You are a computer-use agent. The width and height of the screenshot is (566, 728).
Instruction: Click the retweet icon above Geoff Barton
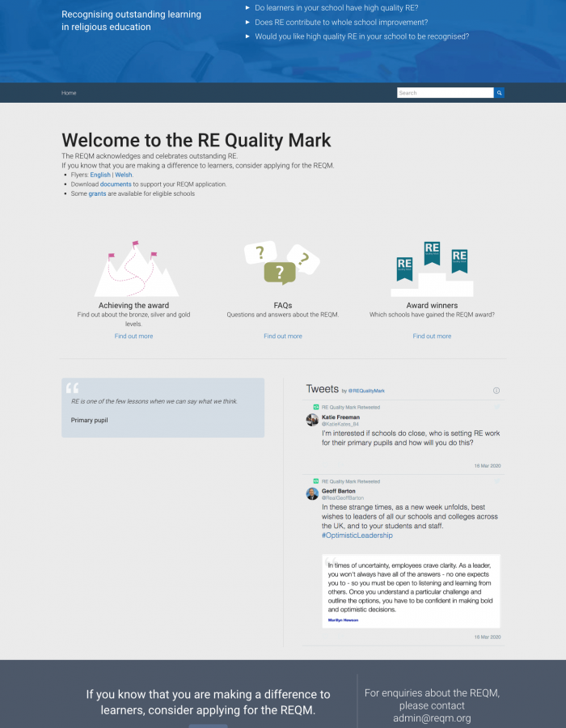coord(316,481)
